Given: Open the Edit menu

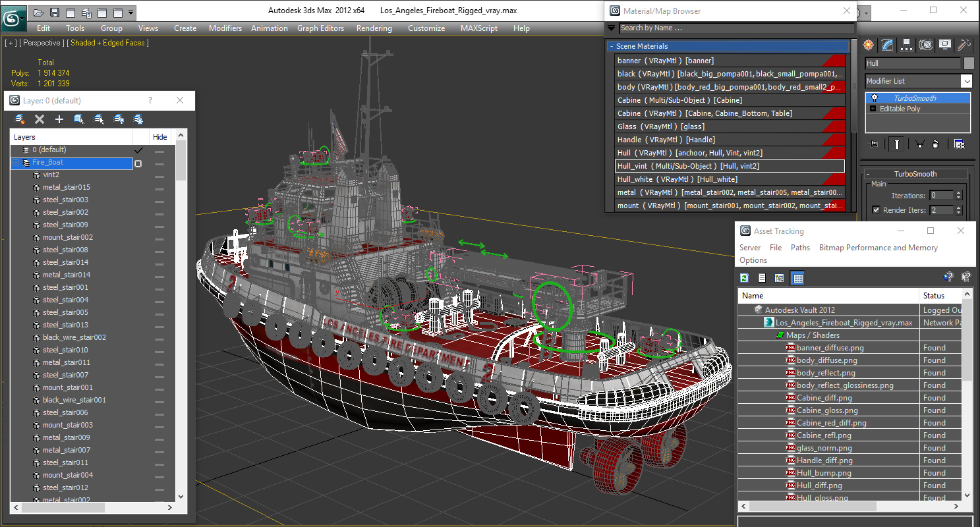Looking at the screenshot, I should 43,28.
